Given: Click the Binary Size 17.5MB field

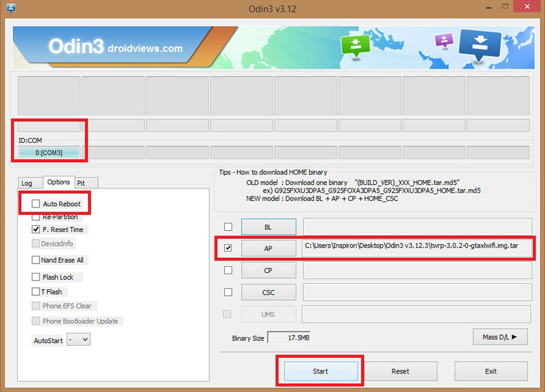Looking at the screenshot, I should tap(288, 338).
